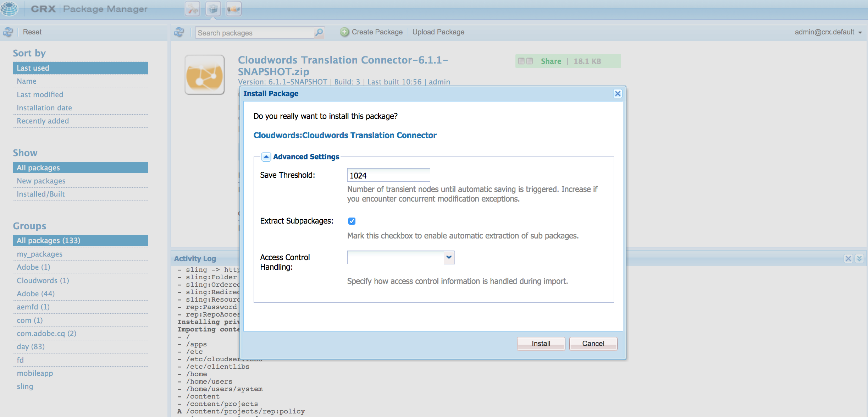Click the Cloudwords package thumbnail icon
The image size is (868, 417).
[x=205, y=75]
